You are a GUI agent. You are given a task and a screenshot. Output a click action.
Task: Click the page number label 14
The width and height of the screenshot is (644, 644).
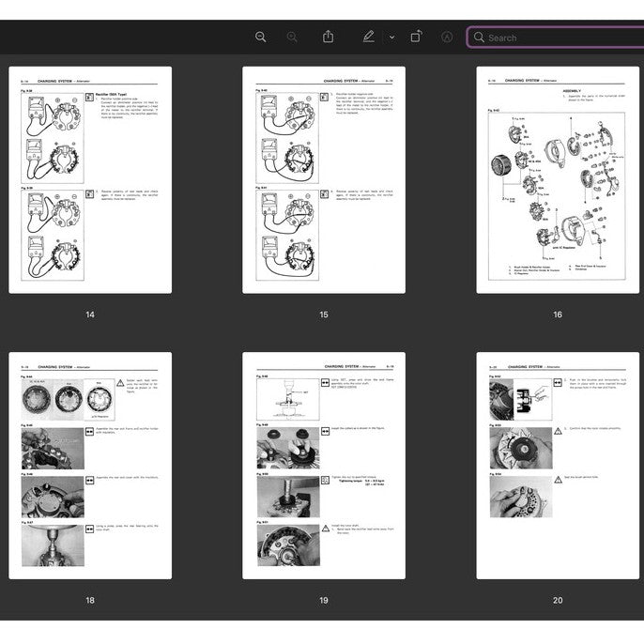point(90,314)
